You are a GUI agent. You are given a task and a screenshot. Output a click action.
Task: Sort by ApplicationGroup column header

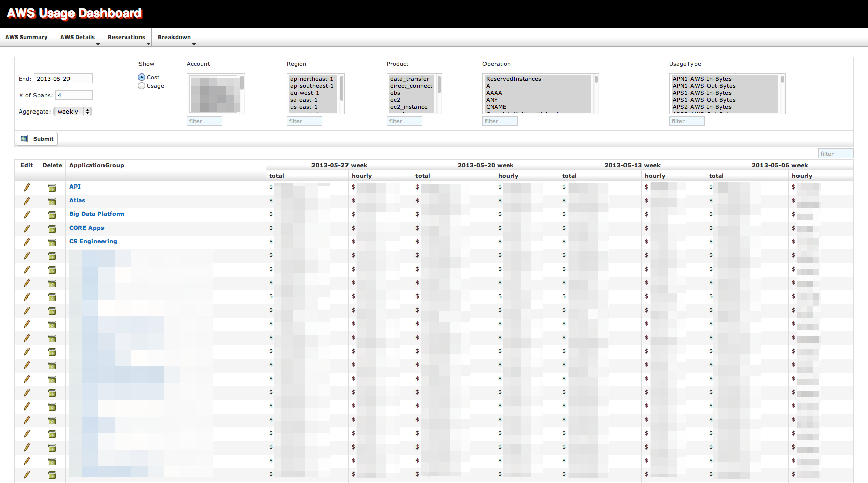point(96,165)
